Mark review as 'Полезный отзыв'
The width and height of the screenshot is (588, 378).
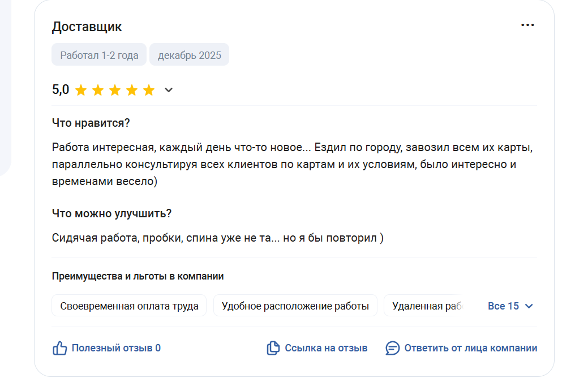(115, 348)
